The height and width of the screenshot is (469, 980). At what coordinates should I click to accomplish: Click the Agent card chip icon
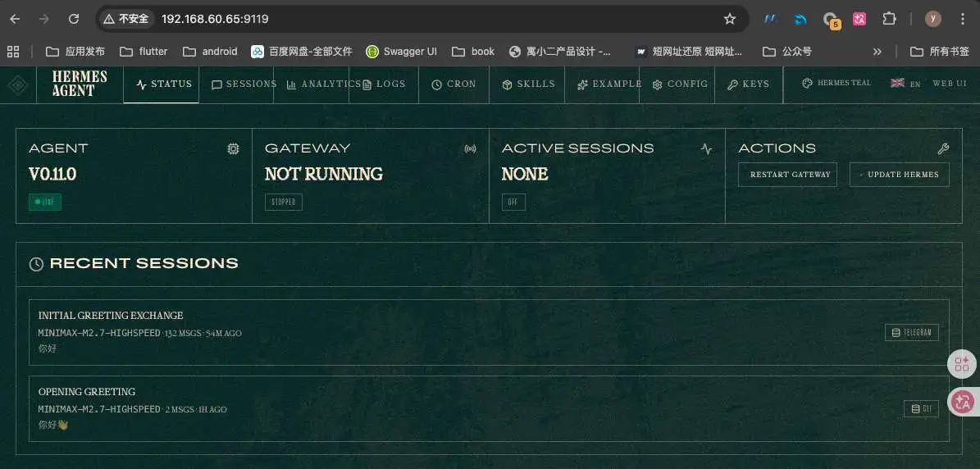[234, 148]
